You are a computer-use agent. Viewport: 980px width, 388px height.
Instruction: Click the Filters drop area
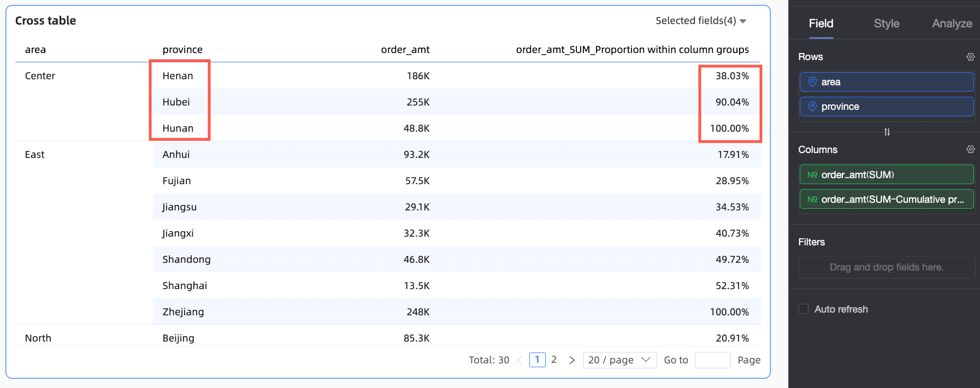[886, 267]
